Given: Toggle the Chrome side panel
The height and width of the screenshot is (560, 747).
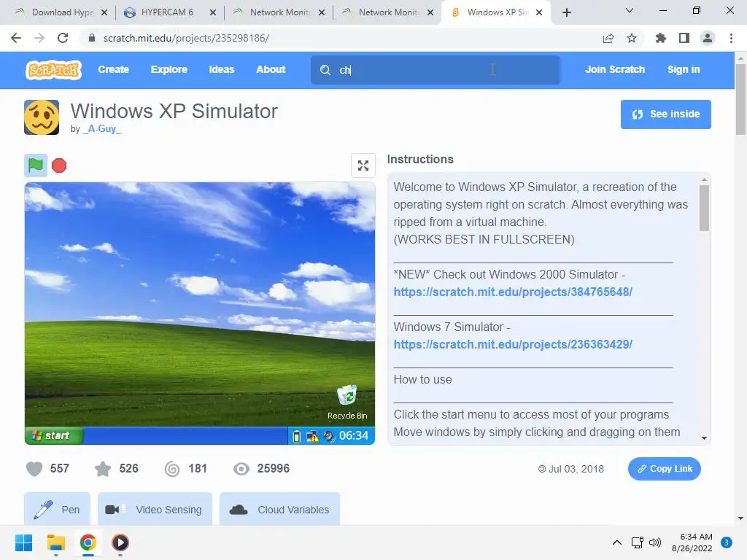Looking at the screenshot, I should pyautogui.click(x=684, y=38).
